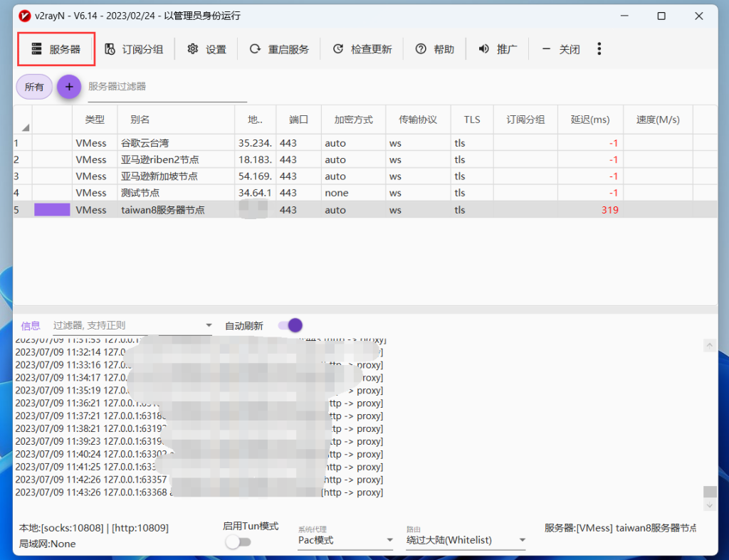
Task: Select the 亚马逊riben2节点 server row
Action: 365,159
